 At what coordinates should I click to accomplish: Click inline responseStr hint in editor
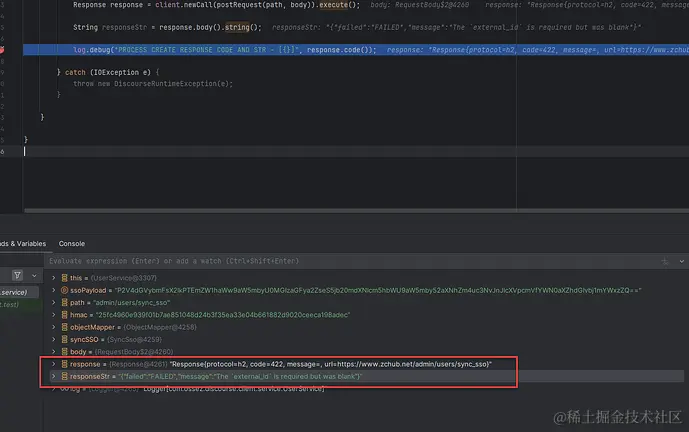[x=456, y=27]
